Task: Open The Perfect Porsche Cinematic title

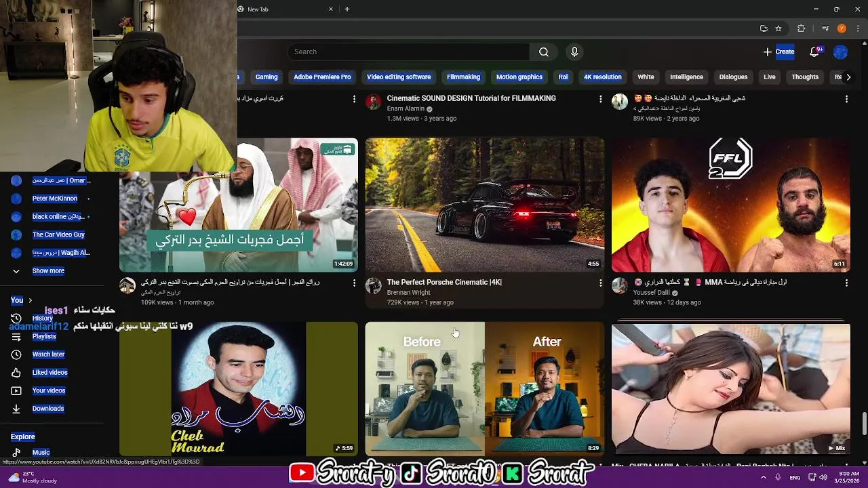Action: point(444,282)
